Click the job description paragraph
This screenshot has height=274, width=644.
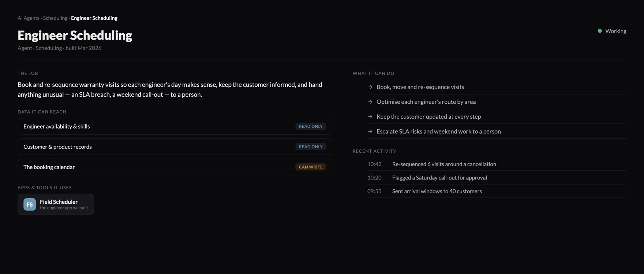pyautogui.click(x=170, y=89)
